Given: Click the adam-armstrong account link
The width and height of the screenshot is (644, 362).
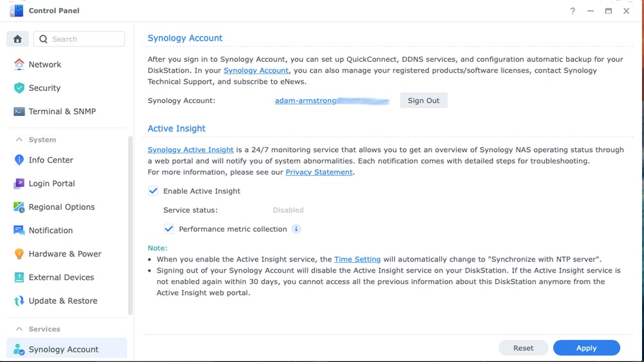Looking at the screenshot, I should click(305, 100).
